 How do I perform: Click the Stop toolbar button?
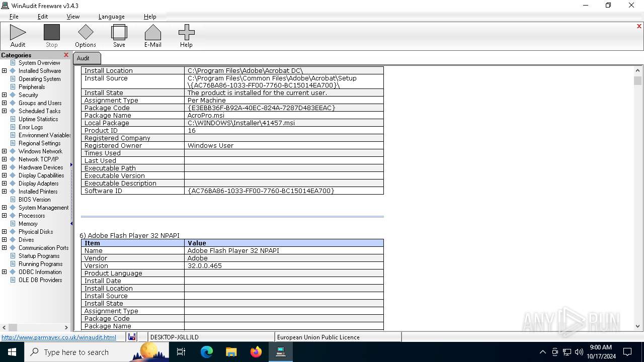click(52, 36)
